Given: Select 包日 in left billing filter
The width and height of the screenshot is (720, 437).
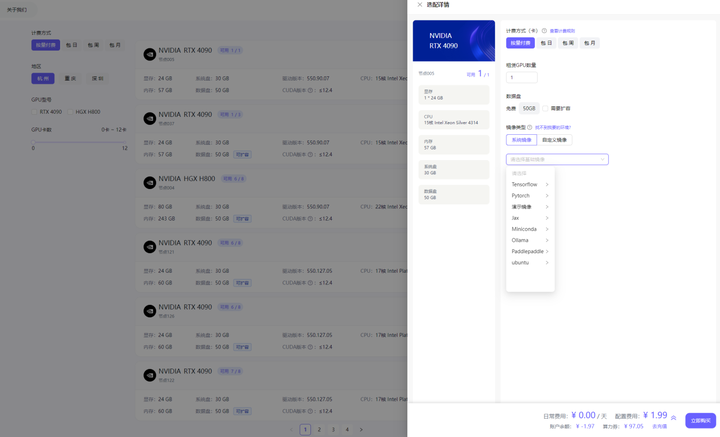Looking at the screenshot, I should click(71, 45).
